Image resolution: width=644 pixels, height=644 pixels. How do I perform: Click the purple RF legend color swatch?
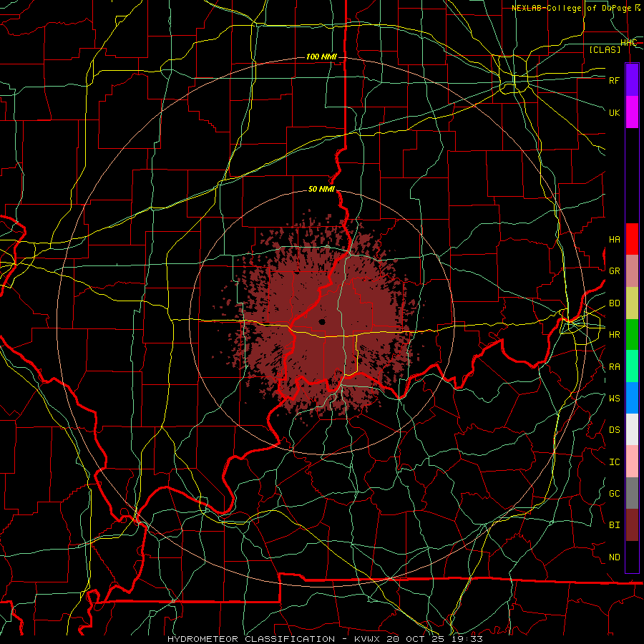click(x=632, y=80)
